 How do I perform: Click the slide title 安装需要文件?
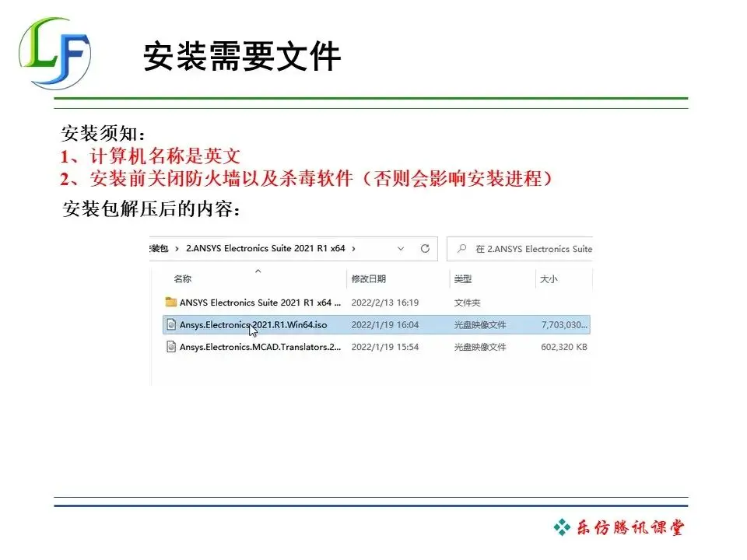(x=242, y=56)
